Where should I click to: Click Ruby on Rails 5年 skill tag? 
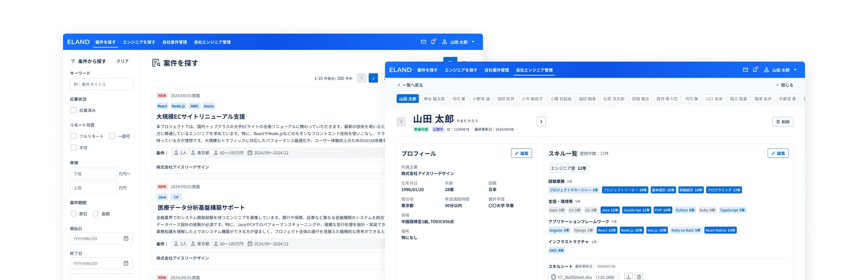tap(686, 230)
